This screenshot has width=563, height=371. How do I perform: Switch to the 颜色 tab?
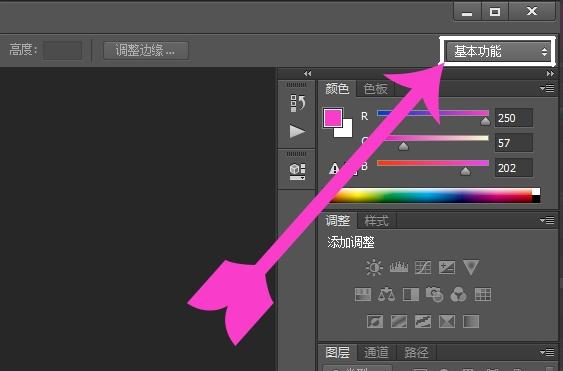(337, 88)
